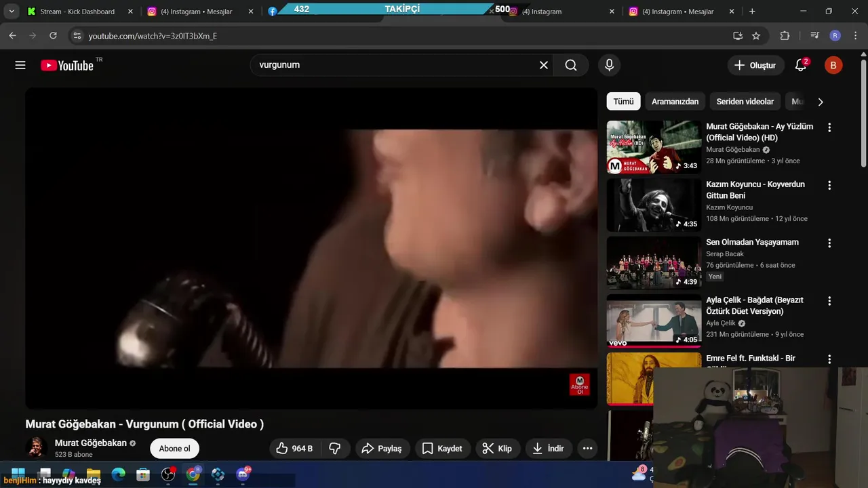Open Koyverdun Gittun Beni video thumbnail
This screenshot has height=488, width=868.
[654, 205]
